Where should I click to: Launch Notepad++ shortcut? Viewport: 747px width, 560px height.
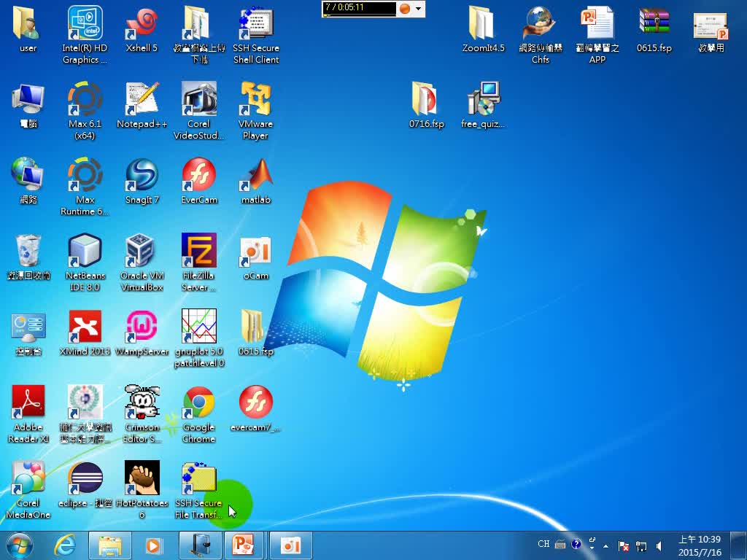click(x=142, y=106)
